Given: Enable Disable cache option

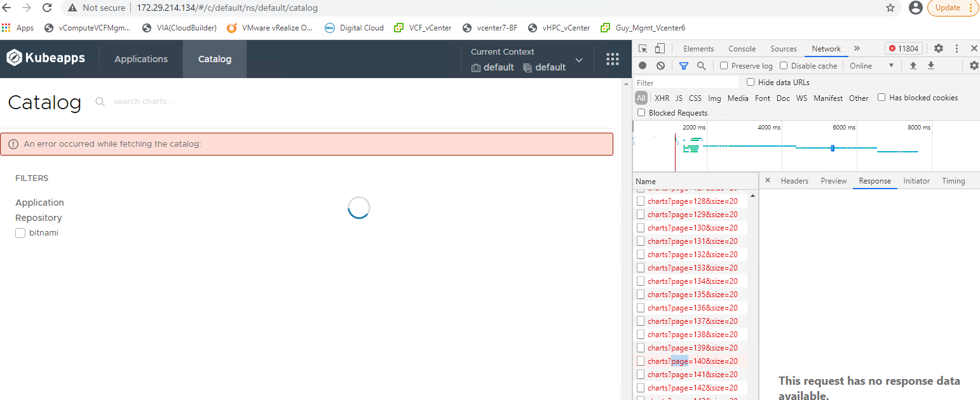Looking at the screenshot, I should pos(782,65).
